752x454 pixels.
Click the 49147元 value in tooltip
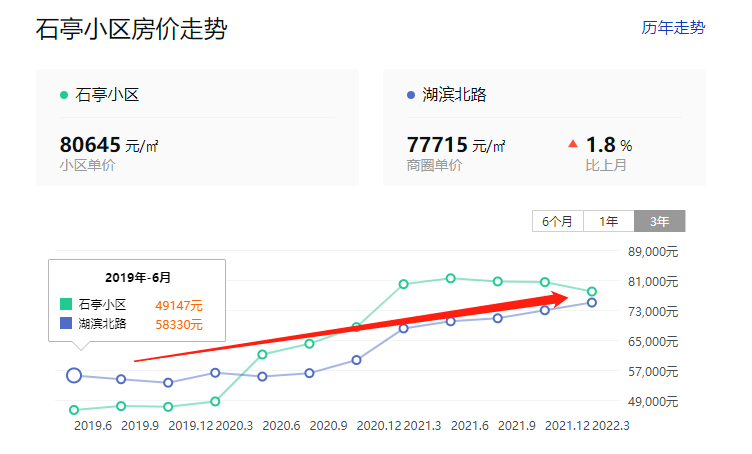(179, 305)
